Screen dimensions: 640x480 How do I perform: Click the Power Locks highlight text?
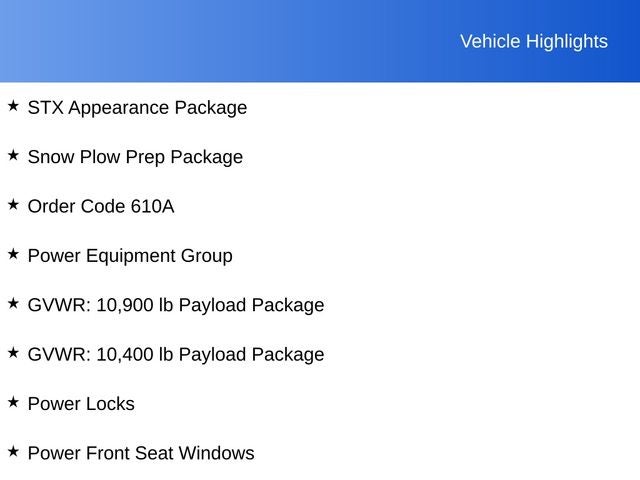[x=81, y=404]
